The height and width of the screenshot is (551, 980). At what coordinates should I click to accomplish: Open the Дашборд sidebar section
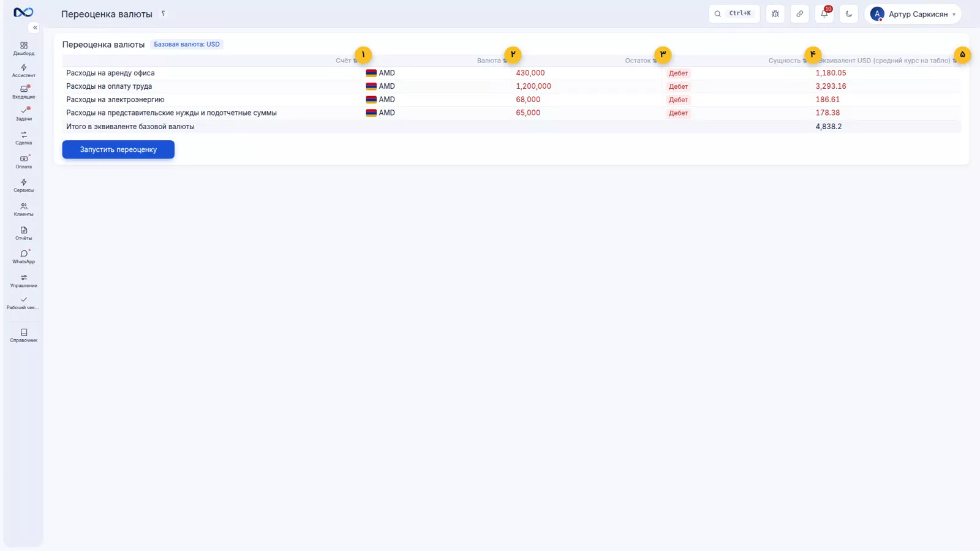coord(23,48)
